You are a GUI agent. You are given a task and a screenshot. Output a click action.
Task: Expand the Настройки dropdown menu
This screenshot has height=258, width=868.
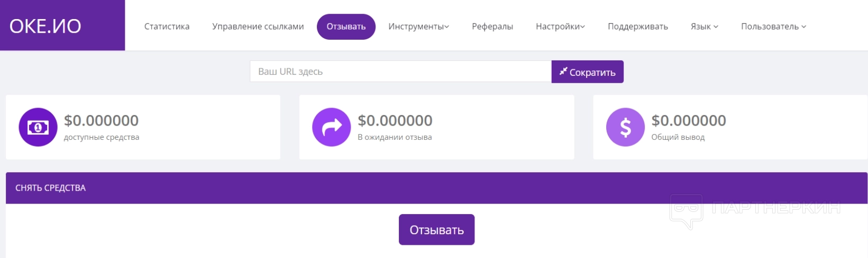[x=560, y=26]
